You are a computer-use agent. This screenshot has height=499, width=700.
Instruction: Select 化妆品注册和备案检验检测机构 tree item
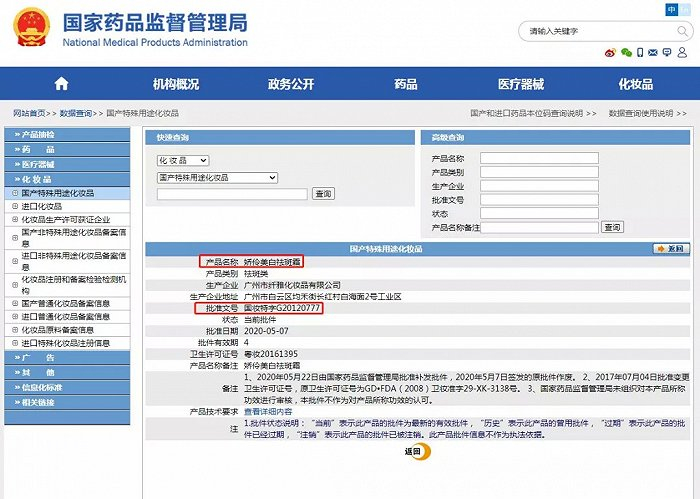[74, 285]
